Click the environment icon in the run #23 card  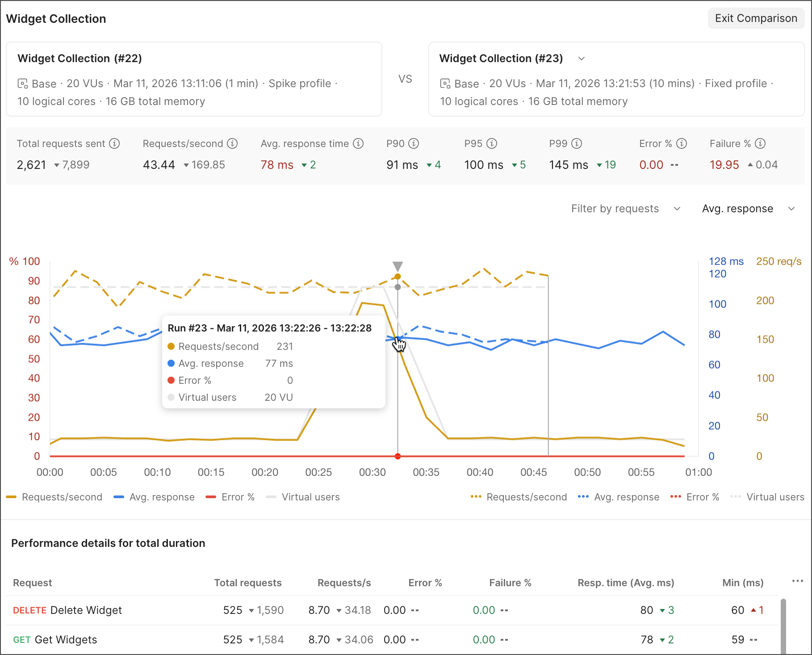pyautogui.click(x=445, y=83)
